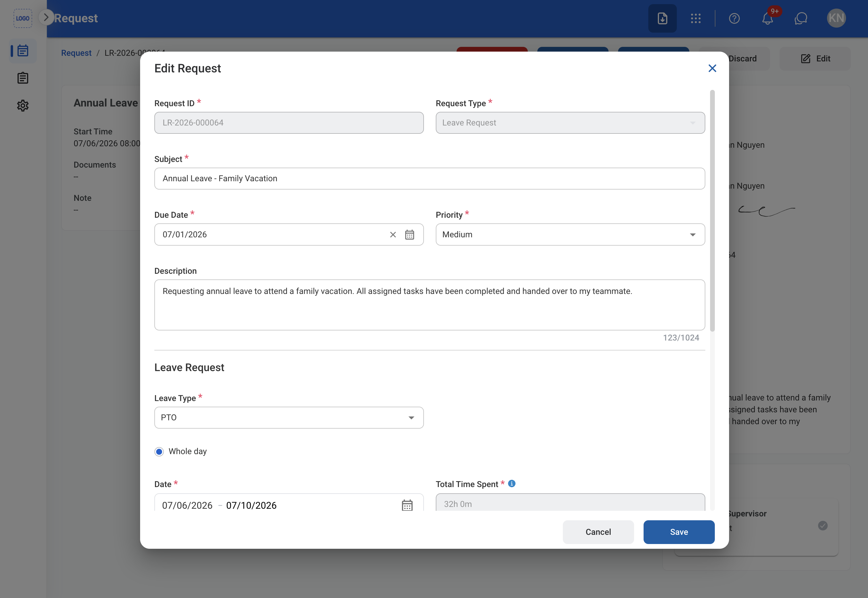The width and height of the screenshot is (868, 598).
Task: Open the leave Date range calendar picker
Action: coord(407,505)
